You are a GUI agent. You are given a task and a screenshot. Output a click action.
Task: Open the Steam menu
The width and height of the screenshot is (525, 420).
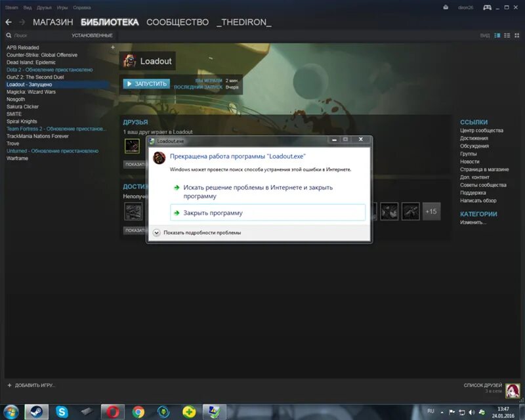11,7
